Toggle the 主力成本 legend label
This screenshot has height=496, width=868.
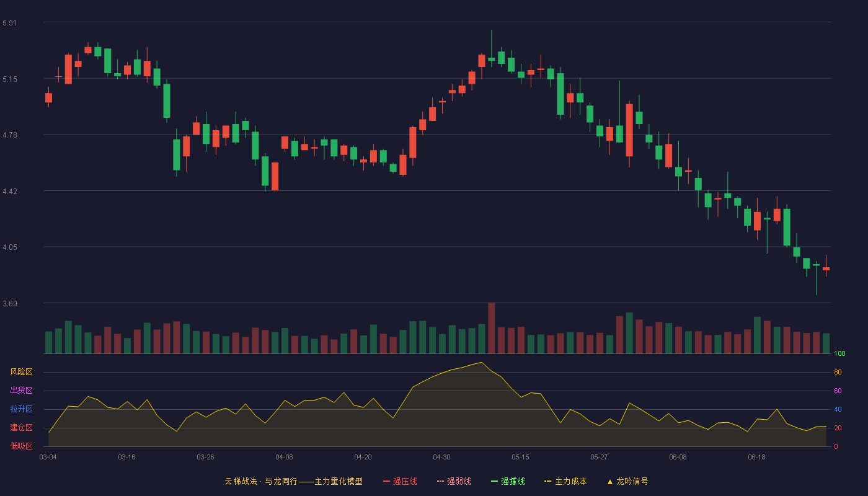(570, 481)
